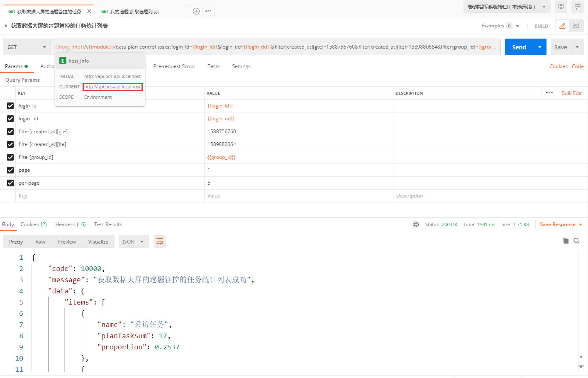
Task: Open the Tests request tab
Action: 213,66
